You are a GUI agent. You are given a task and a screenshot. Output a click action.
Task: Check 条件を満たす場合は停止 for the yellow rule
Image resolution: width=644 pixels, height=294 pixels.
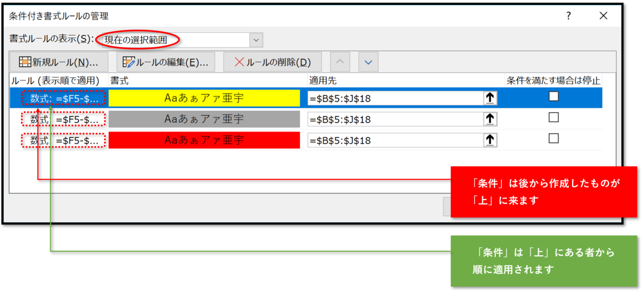click(x=554, y=97)
